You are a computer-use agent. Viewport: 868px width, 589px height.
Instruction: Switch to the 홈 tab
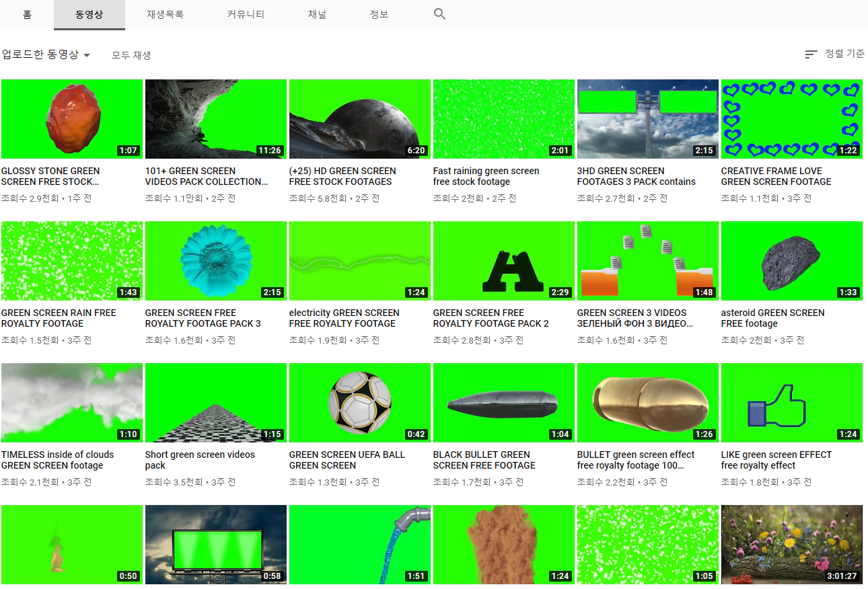point(27,14)
